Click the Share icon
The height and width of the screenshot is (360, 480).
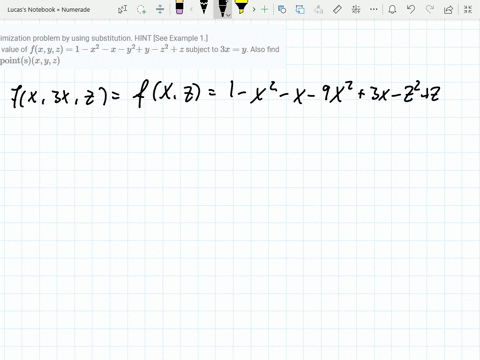pyautogui.click(x=448, y=9)
